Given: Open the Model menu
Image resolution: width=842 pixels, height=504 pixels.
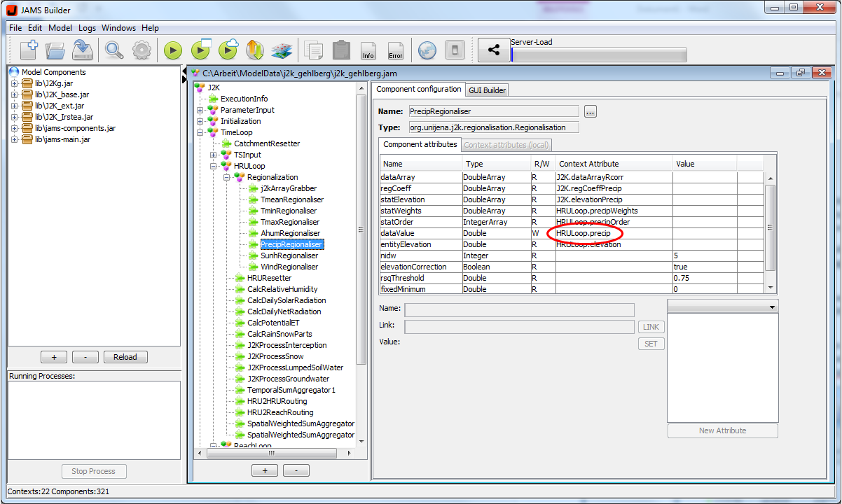Looking at the screenshot, I should coord(60,28).
